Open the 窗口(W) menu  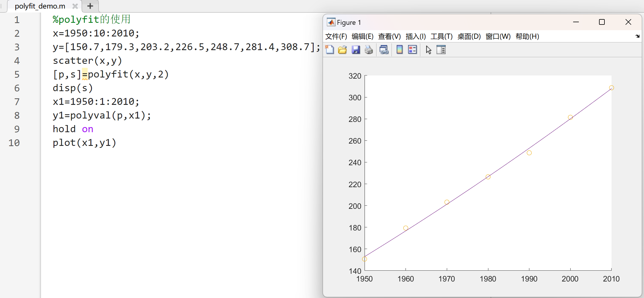(x=498, y=36)
